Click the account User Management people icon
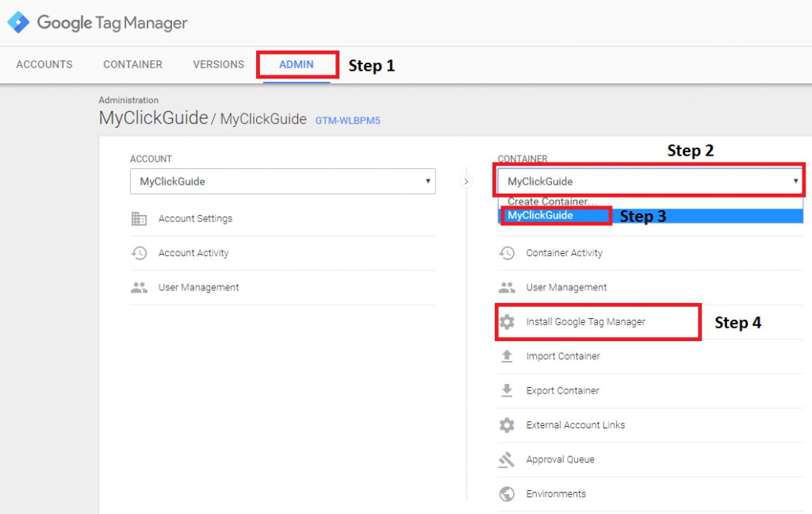The height and width of the screenshot is (514, 812). tap(139, 288)
